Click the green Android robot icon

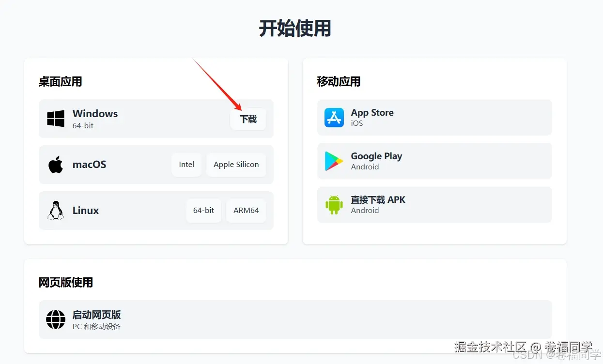[x=334, y=204]
